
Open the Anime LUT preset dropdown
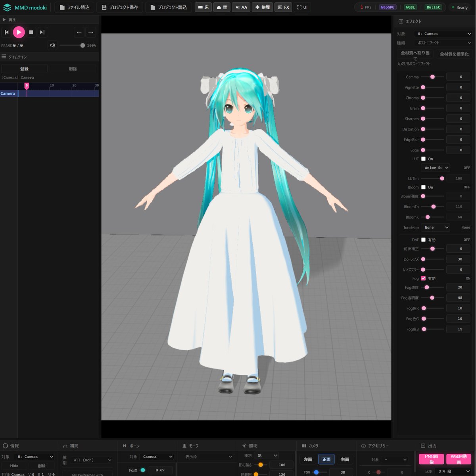coord(435,168)
